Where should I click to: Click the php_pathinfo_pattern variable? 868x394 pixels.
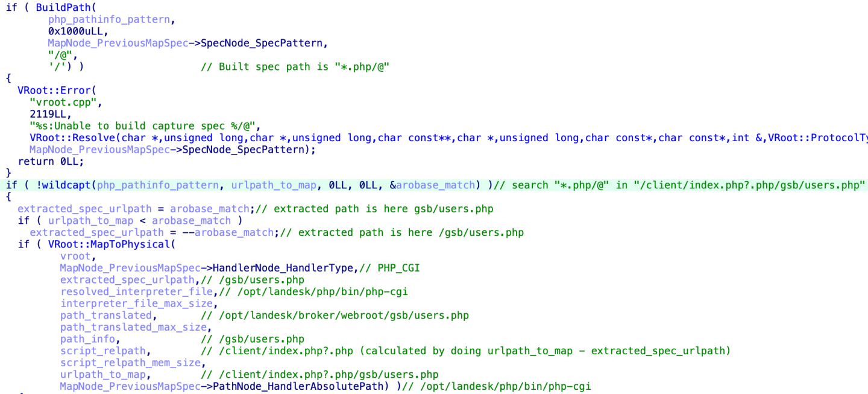pyautogui.click(x=108, y=19)
